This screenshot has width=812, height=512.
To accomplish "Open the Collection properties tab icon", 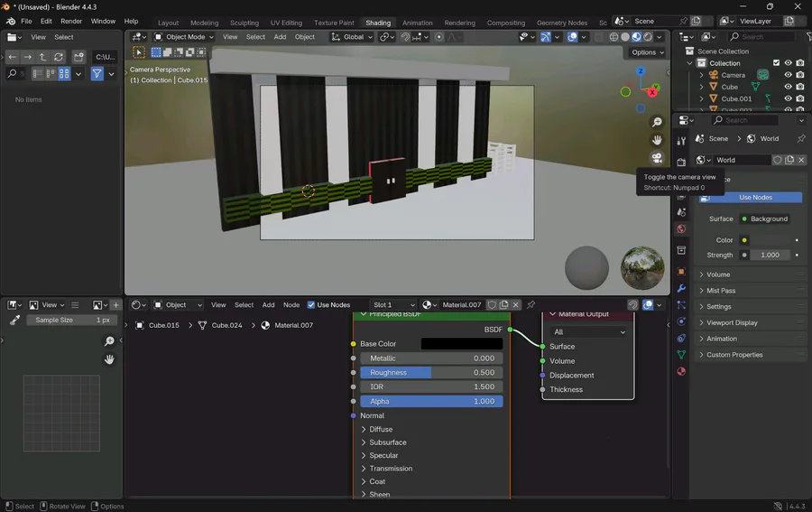I will tap(681, 250).
